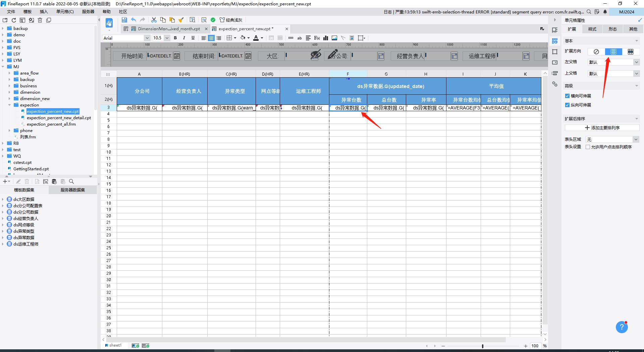Click the Insert Image toolbar icon
The height and width of the screenshot is (352, 644).
(334, 38)
